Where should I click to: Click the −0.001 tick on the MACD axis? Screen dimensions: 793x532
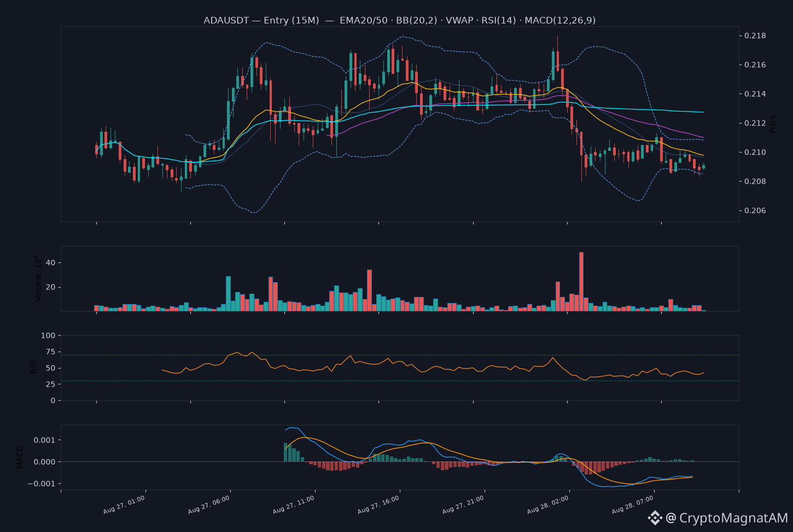pos(42,484)
